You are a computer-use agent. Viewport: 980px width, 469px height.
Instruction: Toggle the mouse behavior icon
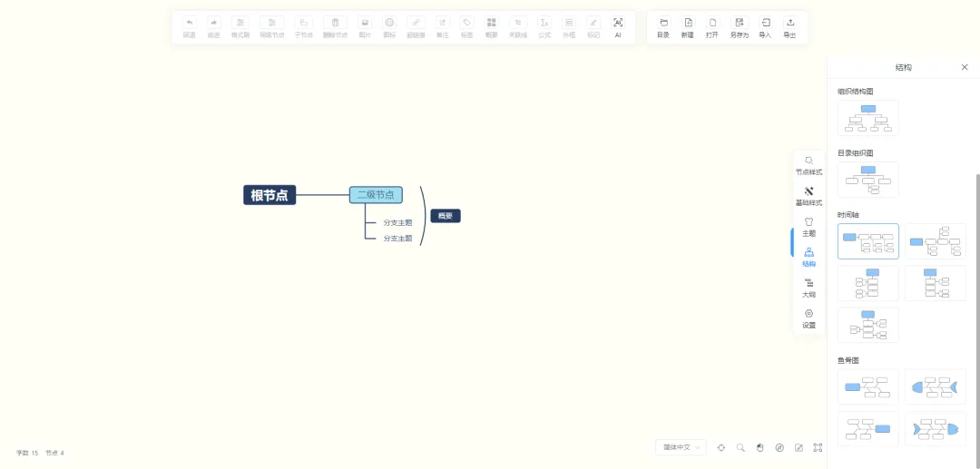760,447
